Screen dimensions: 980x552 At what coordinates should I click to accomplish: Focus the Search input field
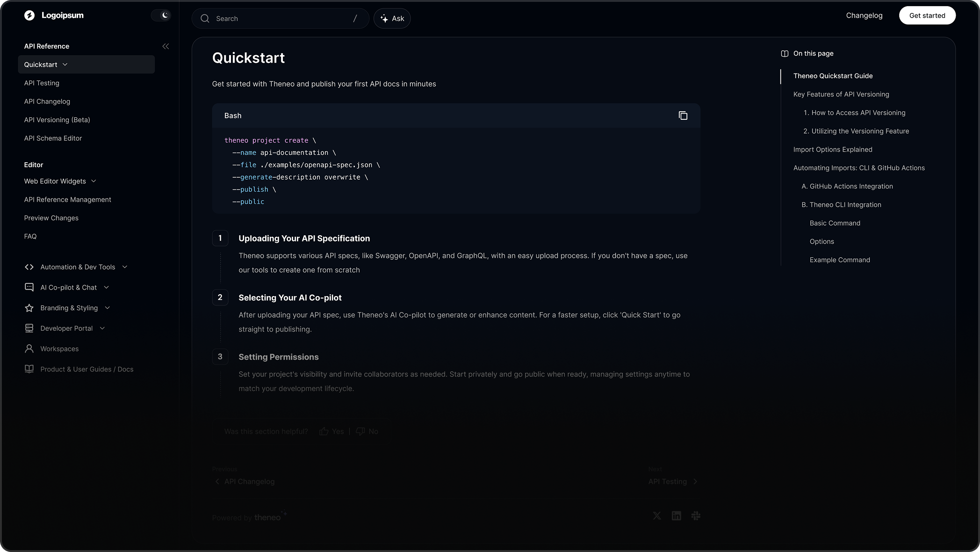(281, 19)
